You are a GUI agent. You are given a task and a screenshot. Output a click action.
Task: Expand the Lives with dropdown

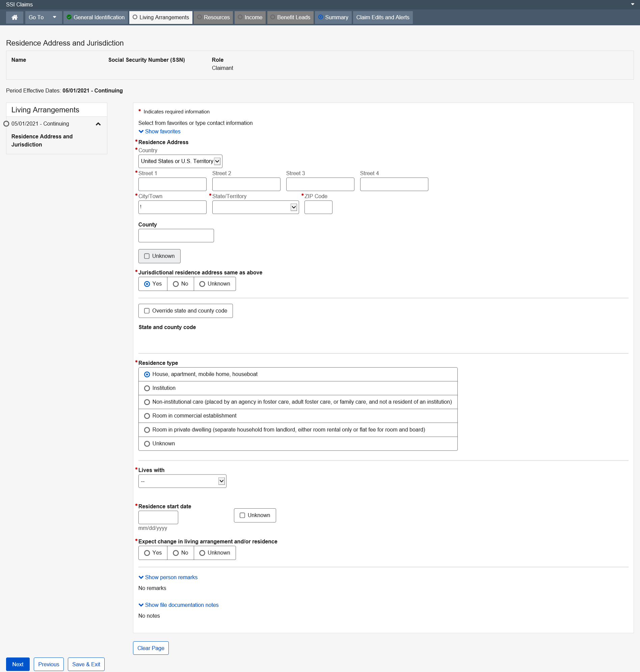click(182, 481)
